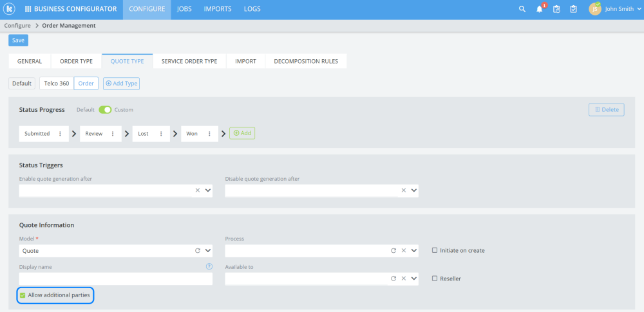644x312 pixels.
Task: Check the Reseller checkbox
Action: coord(435,279)
